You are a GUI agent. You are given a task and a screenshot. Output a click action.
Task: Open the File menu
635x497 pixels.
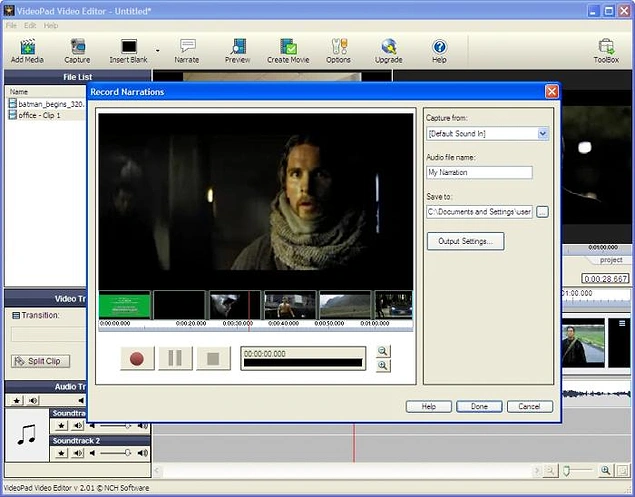(11, 26)
